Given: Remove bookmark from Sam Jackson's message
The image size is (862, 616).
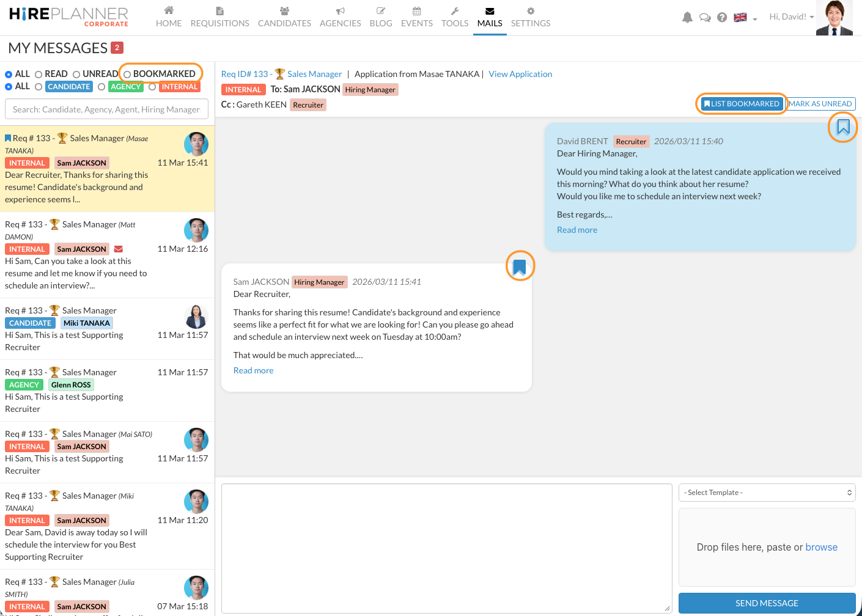Looking at the screenshot, I should [520, 267].
